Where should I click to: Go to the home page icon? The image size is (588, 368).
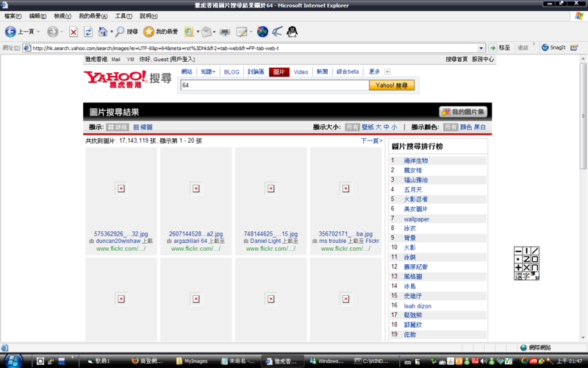(x=103, y=32)
